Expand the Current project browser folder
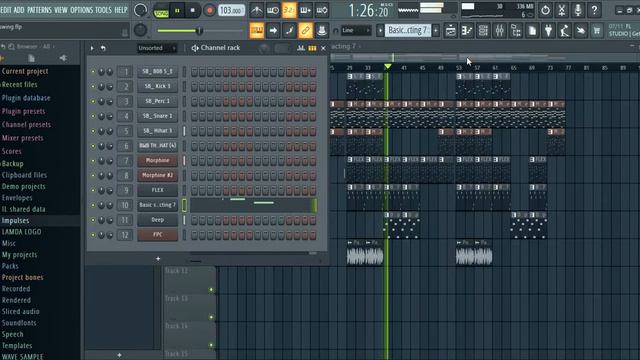 pos(24,71)
